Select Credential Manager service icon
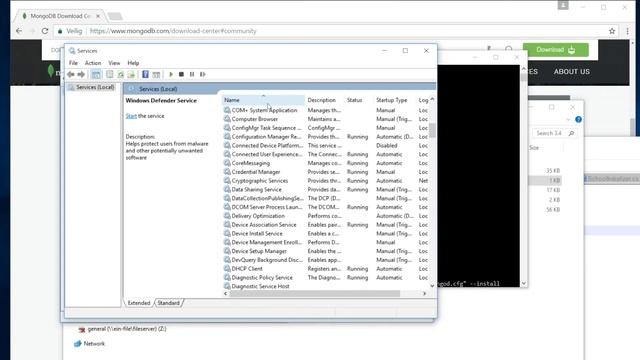The width and height of the screenshot is (640, 360). (x=227, y=172)
